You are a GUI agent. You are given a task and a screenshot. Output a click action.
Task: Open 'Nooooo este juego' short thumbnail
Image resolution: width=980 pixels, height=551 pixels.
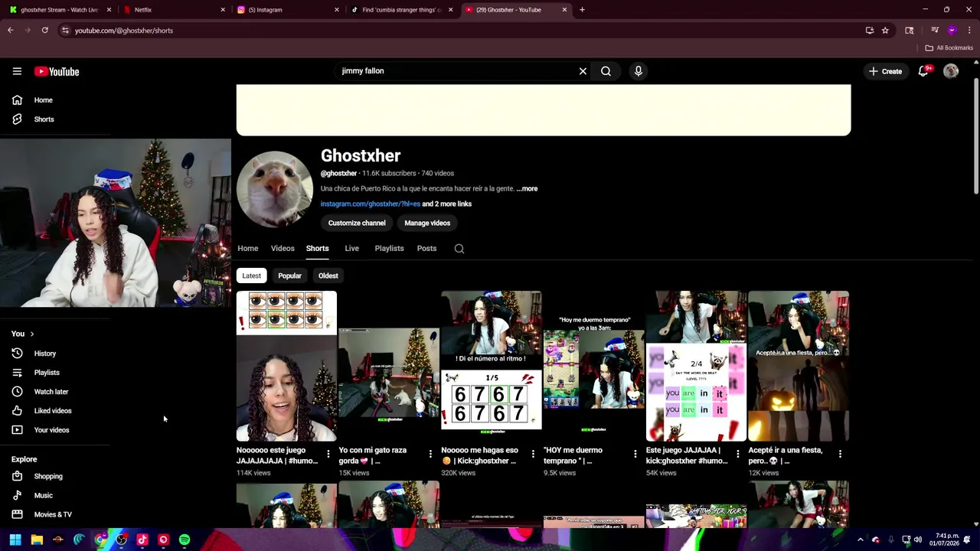(x=286, y=366)
